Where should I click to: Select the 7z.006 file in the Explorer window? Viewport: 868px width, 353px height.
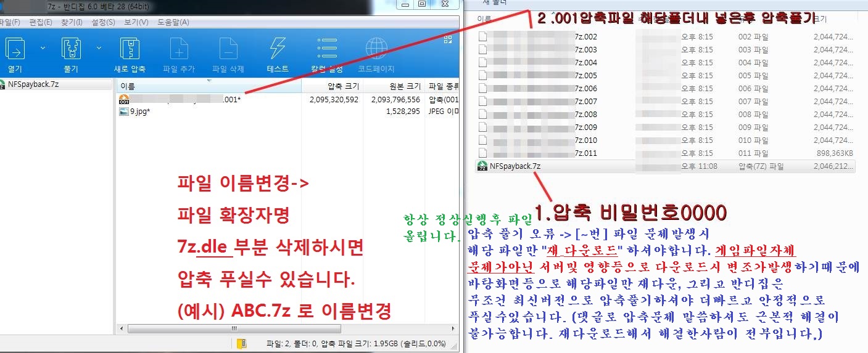[x=585, y=88]
